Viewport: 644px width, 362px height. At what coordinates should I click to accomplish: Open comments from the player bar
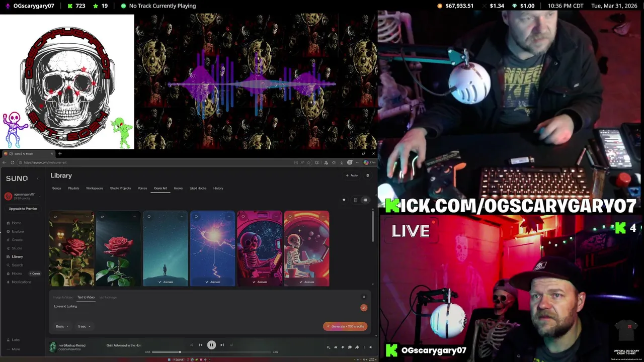tap(350, 347)
